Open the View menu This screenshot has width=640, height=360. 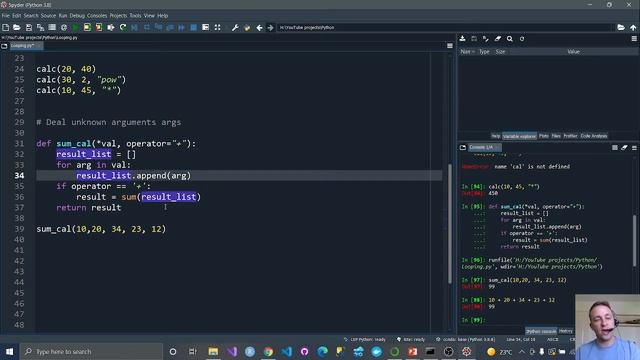click(149, 16)
